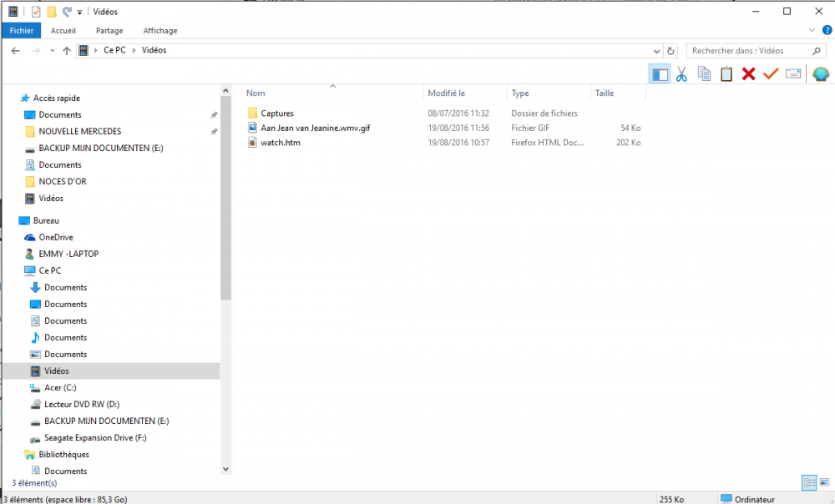The width and height of the screenshot is (835, 504).
Task: Click the navigation pane scrollbar thumb
Action: (225, 199)
